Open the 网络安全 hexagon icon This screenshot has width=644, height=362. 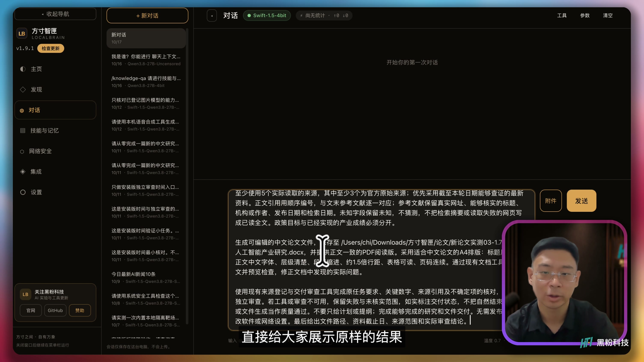point(22,151)
